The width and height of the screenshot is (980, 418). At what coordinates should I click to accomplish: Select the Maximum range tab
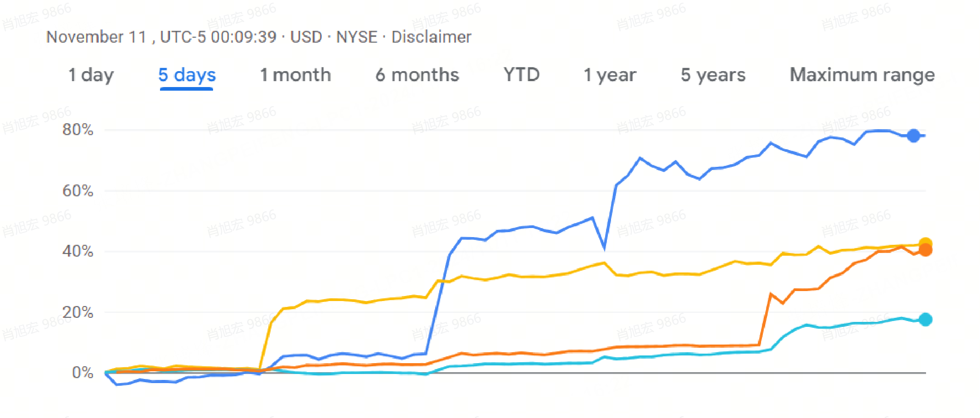pyautogui.click(x=862, y=75)
